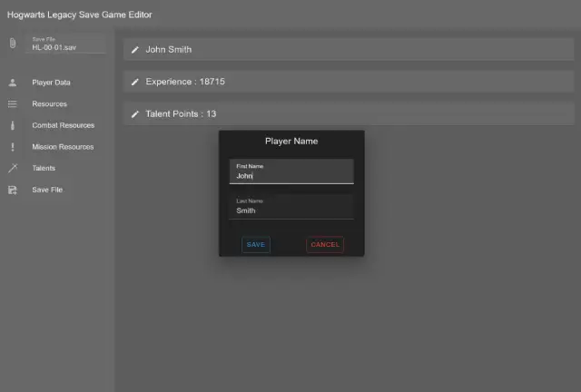Viewport: 581px width, 392px height.
Task: Click the Mission Resources exclamation icon
Action: 13,147
